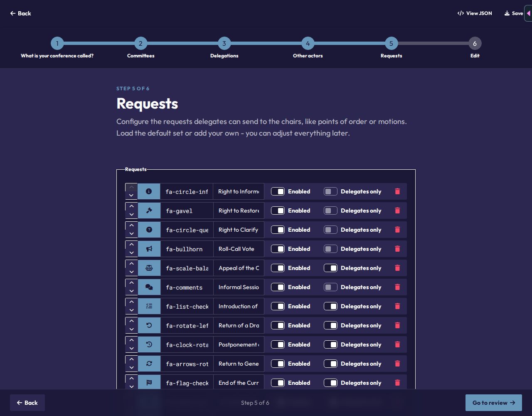Go to step 4 Other actors
This screenshot has height=416, width=532.
[308, 43]
